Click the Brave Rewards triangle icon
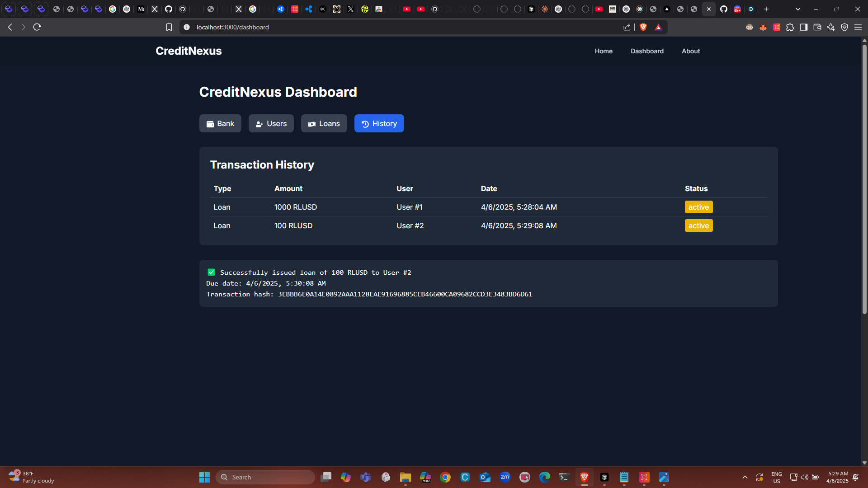Screen dimensions: 868x488 pyautogui.click(x=658, y=27)
